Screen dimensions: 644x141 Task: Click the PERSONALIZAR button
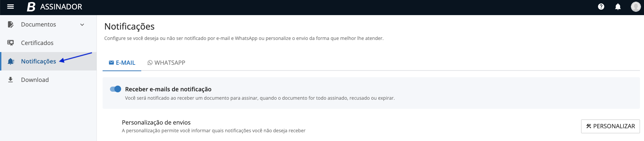pyautogui.click(x=610, y=126)
